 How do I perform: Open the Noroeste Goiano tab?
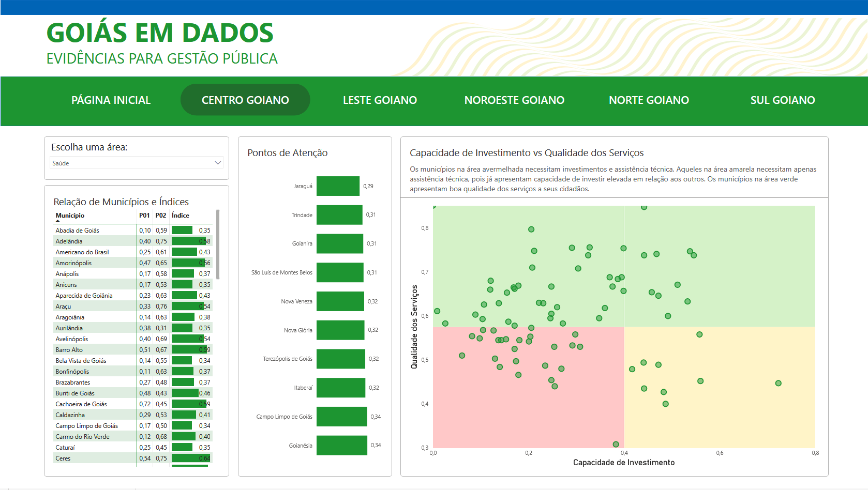(514, 100)
